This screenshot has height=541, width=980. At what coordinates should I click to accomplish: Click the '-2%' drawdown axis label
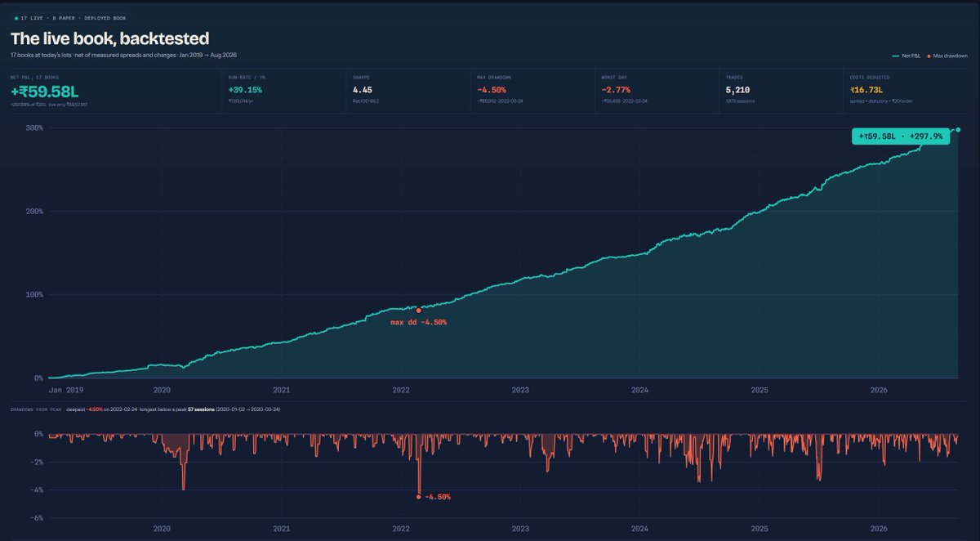click(x=36, y=462)
